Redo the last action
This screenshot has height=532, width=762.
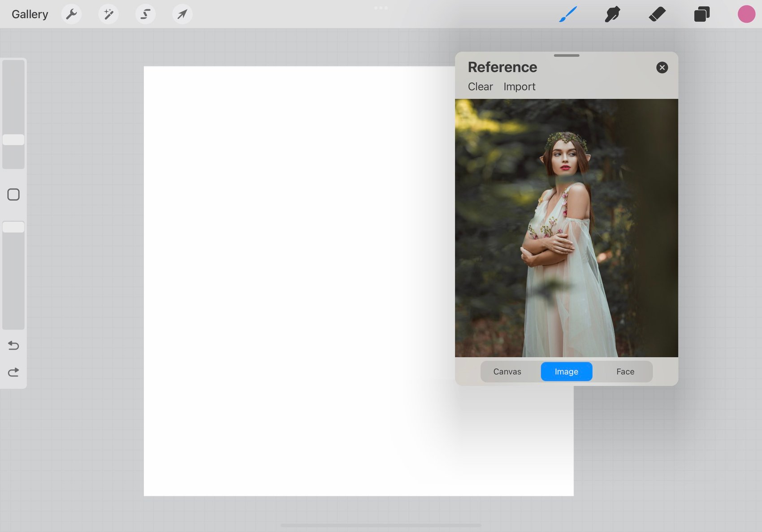[x=13, y=372]
